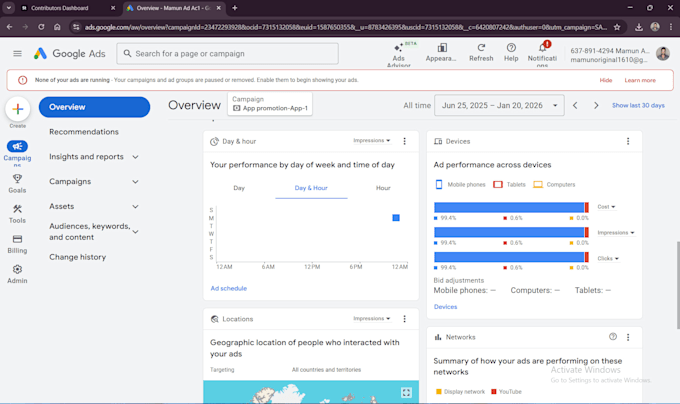Click the Display network legend item
680x404 pixels.
click(x=460, y=392)
